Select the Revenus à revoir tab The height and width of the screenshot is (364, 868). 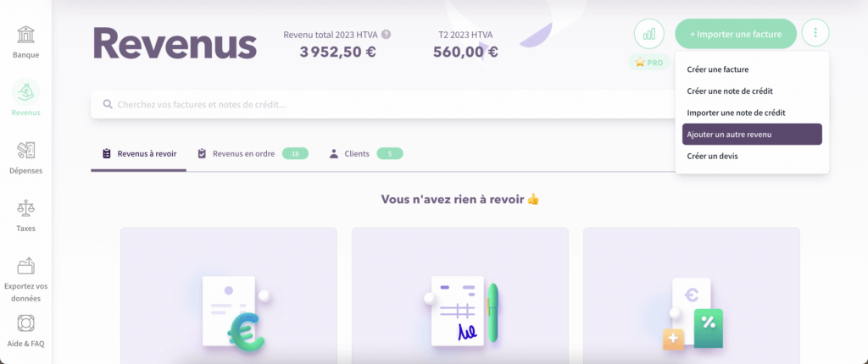(x=139, y=154)
